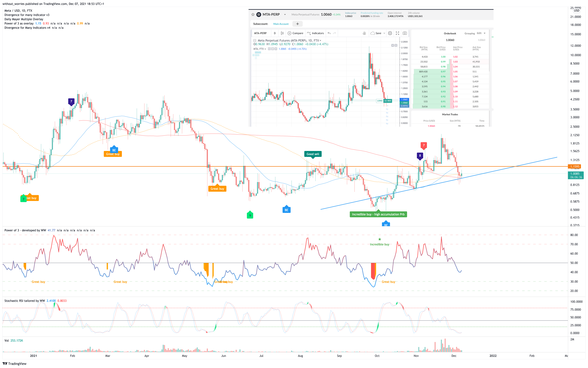
Task: Open the Main Account subaccount link
Action: click(281, 24)
